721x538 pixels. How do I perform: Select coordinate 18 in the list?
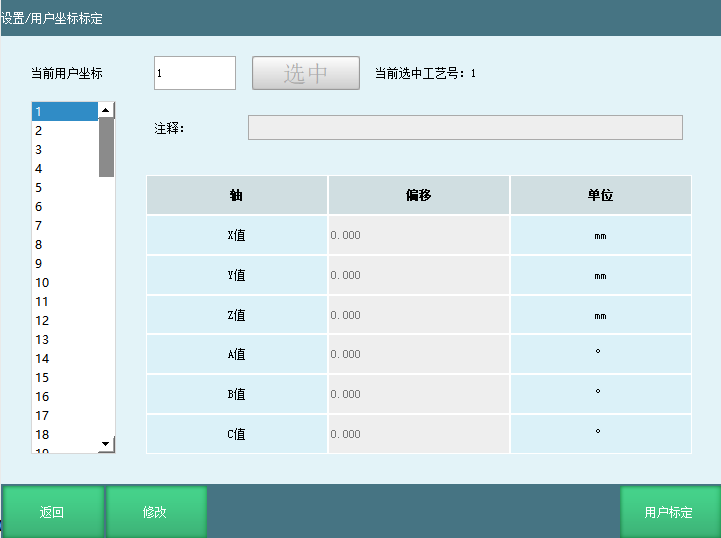click(65, 434)
